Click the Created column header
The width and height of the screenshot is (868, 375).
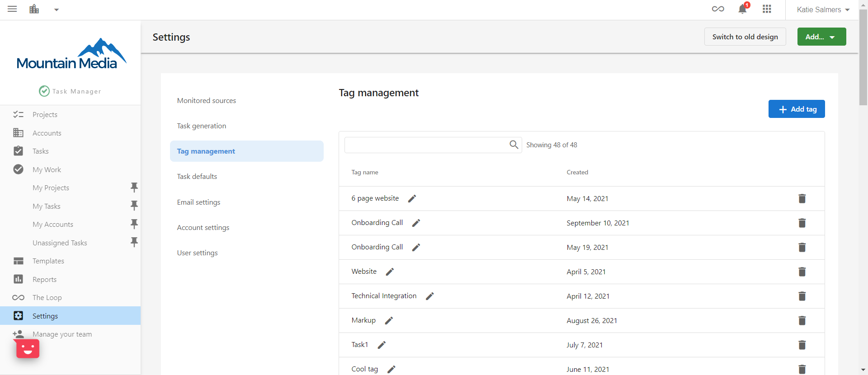pyautogui.click(x=577, y=172)
